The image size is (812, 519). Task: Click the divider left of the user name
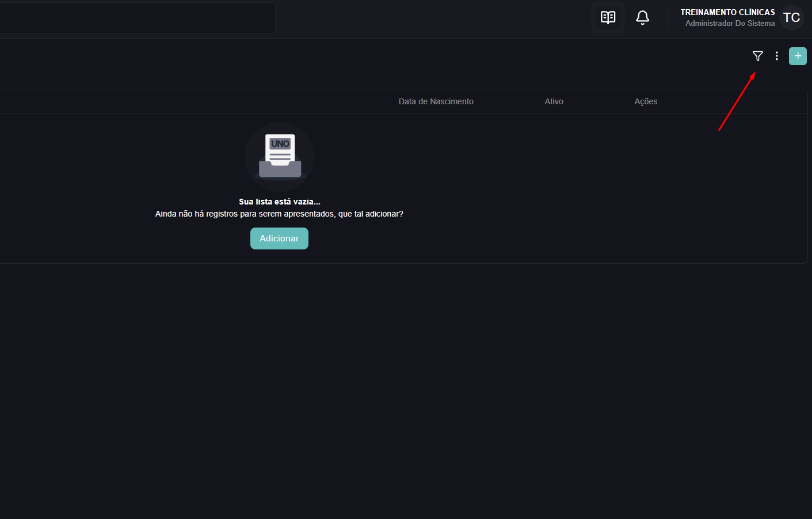668,18
